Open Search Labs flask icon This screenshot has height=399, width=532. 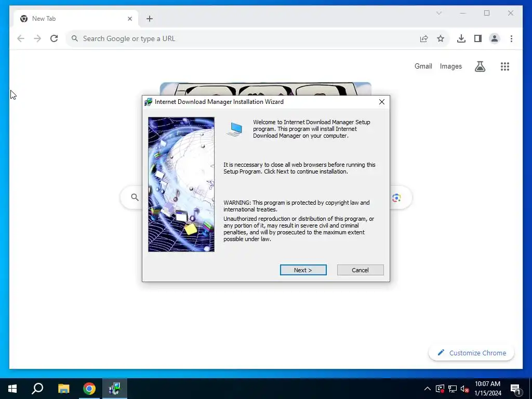point(480,66)
